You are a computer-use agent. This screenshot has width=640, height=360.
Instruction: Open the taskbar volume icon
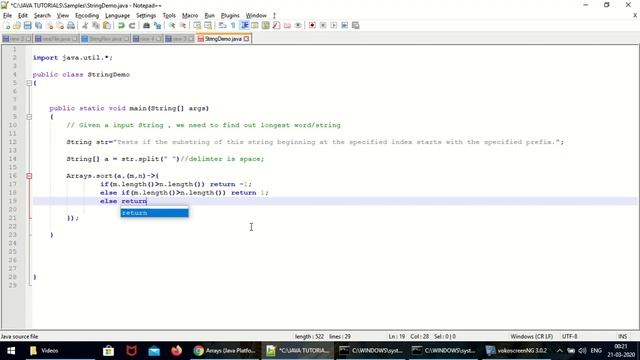[582, 351]
